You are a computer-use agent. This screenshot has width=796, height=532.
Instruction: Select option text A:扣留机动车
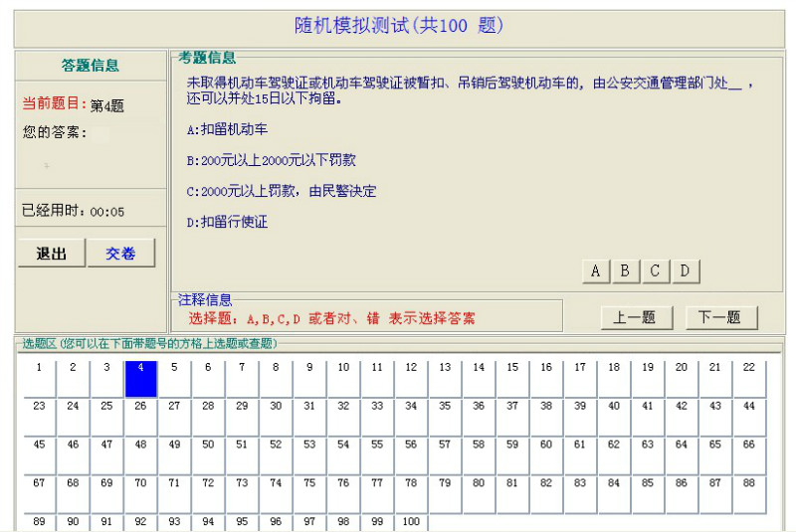pyautogui.click(x=227, y=129)
